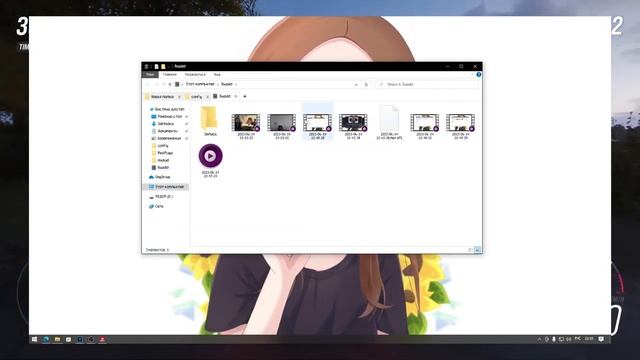Open the Файл ribbon tab
This screenshot has height=360, width=640.
coord(150,75)
